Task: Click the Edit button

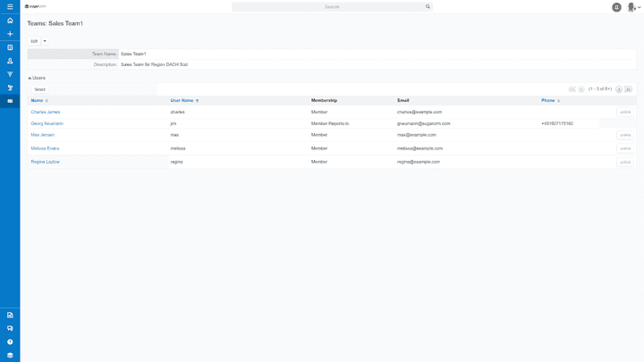Action: click(x=34, y=41)
